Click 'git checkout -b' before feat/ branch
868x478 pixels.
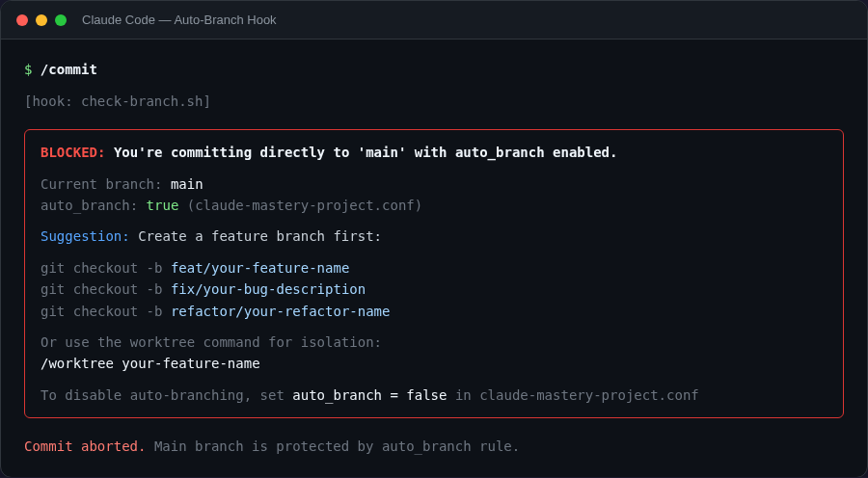[x=101, y=268]
